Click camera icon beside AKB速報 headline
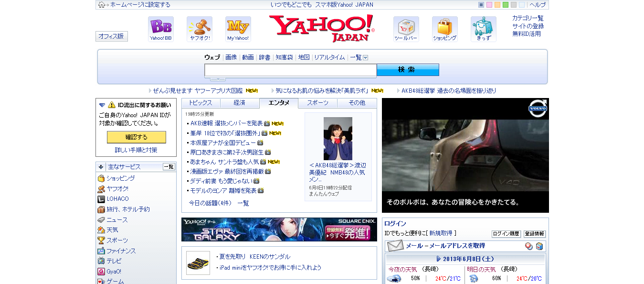Image resolution: width=644 pixels, height=284 pixels. pos(267,123)
